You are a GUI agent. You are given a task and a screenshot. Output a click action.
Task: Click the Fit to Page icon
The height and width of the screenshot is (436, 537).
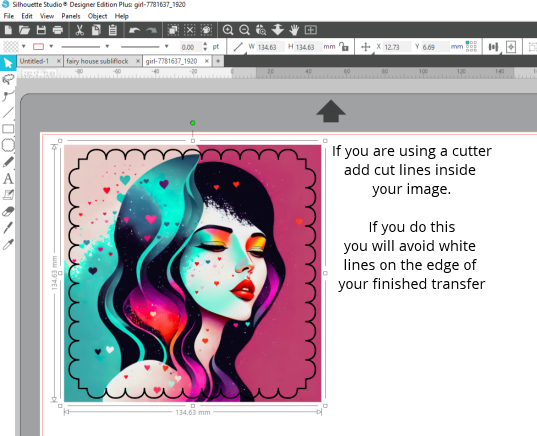[x=311, y=30]
